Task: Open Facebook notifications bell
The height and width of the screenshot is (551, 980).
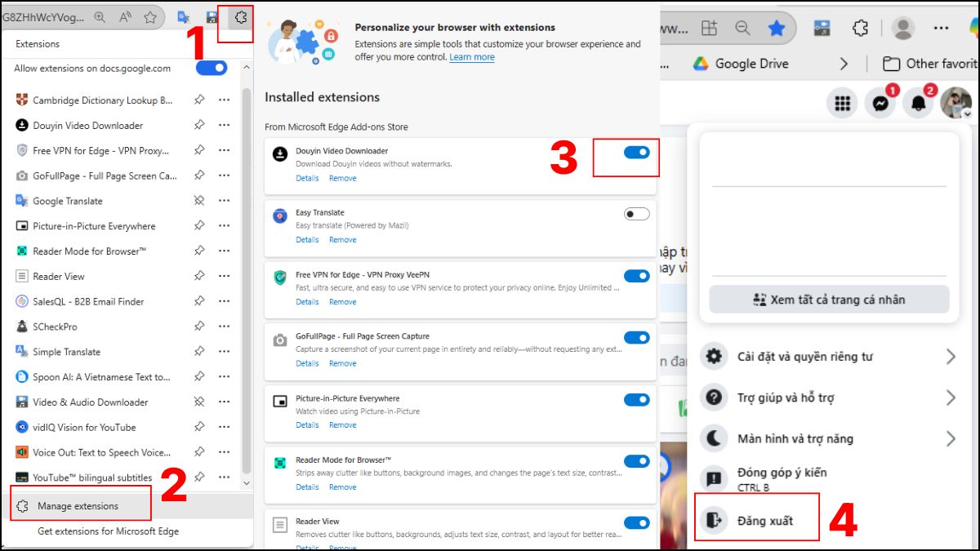Action: pyautogui.click(x=918, y=104)
